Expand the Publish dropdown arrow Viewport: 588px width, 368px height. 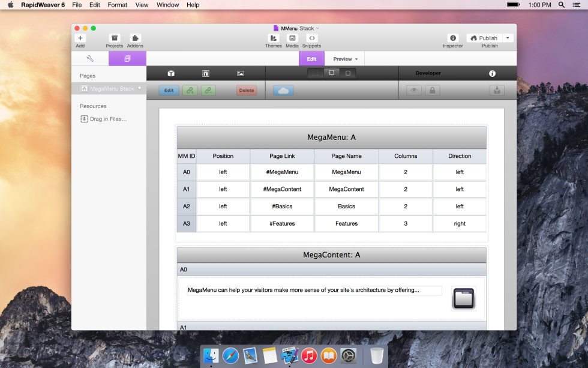click(x=508, y=38)
